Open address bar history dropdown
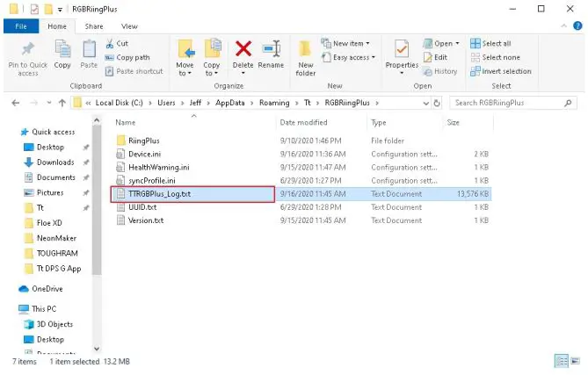Screen dimensions: 588x375 click(426, 103)
